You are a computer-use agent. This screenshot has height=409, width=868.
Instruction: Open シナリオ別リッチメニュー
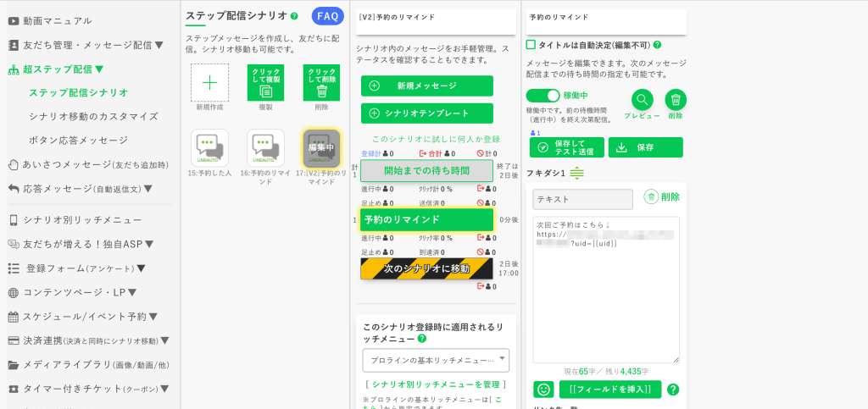(75, 220)
